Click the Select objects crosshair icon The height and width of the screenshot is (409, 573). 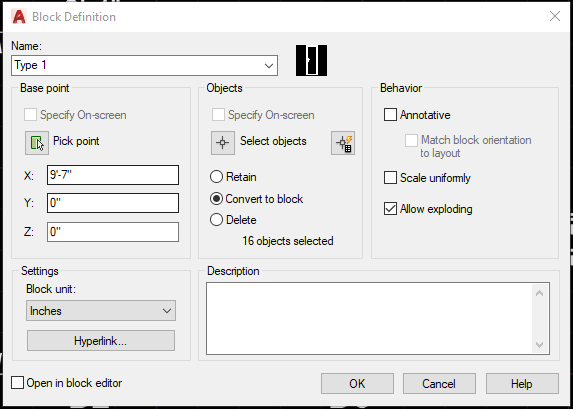[x=223, y=143]
